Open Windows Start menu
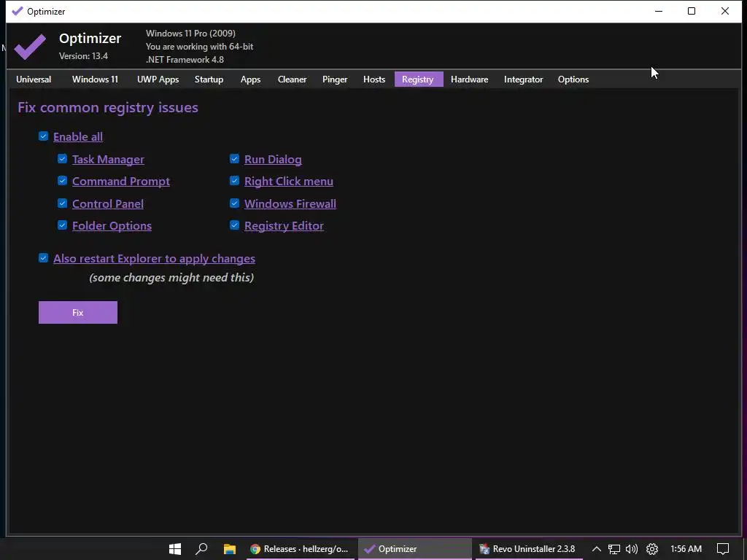Image resolution: width=747 pixels, height=560 pixels. tap(175, 549)
